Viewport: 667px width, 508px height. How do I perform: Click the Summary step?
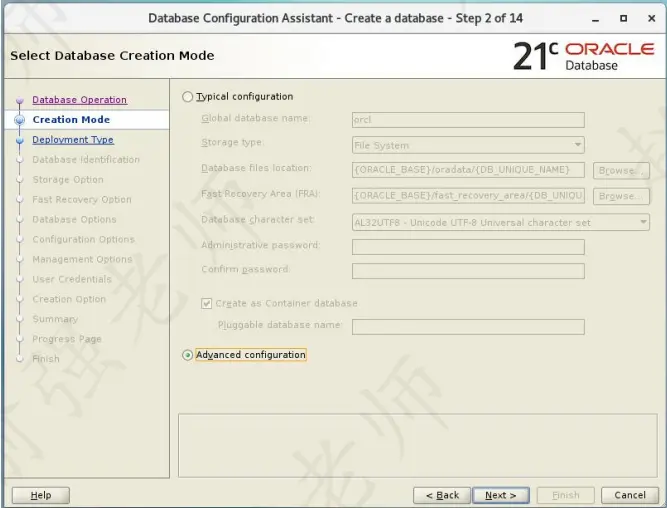55,319
